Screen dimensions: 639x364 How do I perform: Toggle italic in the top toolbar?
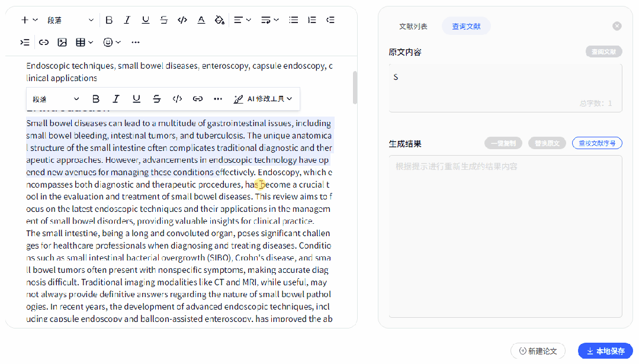(x=127, y=20)
